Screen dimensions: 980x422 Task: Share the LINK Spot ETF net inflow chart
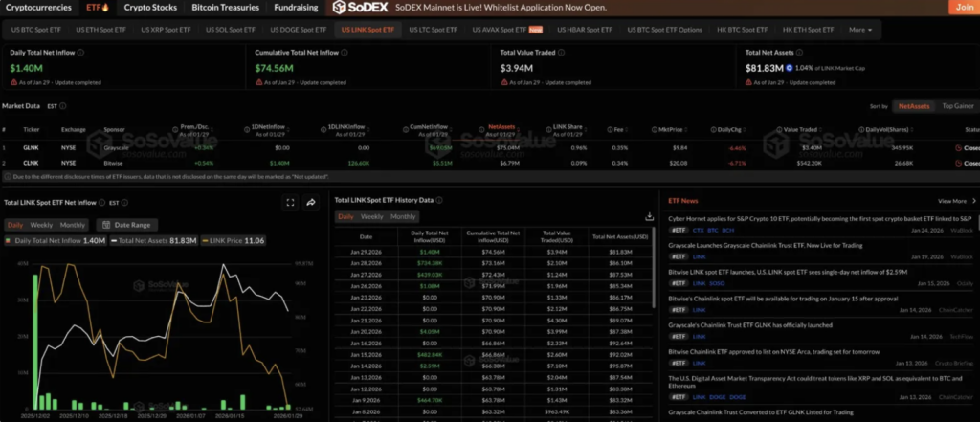(x=311, y=203)
